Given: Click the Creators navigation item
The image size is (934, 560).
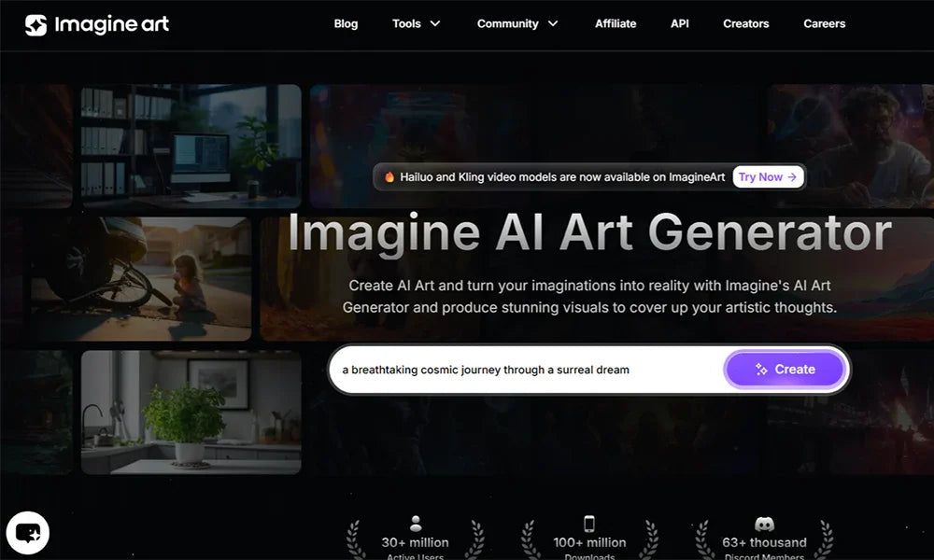Looking at the screenshot, I should (x=745, y=23).
